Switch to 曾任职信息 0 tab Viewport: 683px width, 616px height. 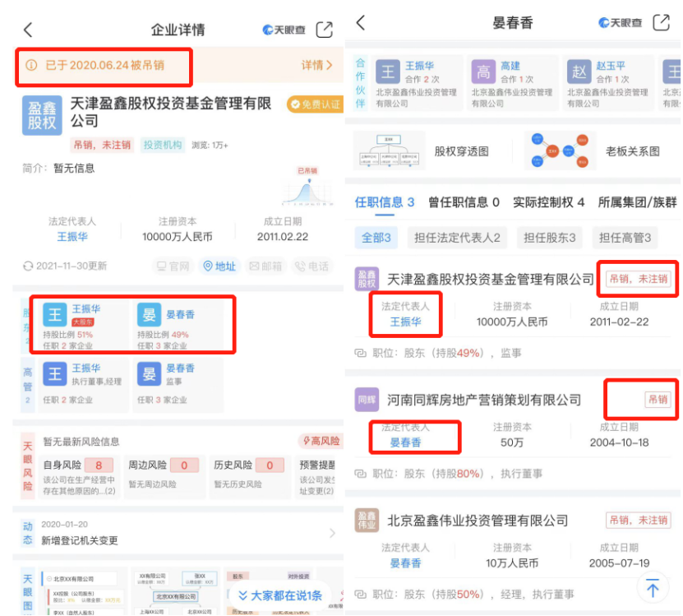pos(464,202)
